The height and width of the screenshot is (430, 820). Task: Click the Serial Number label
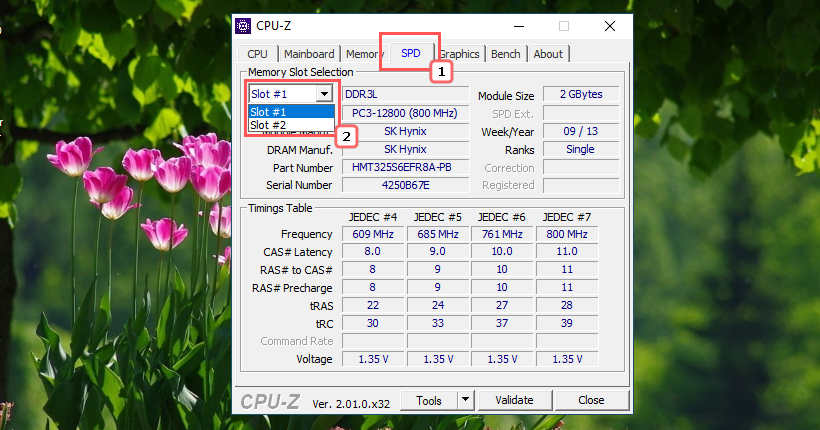coord(299,185)
